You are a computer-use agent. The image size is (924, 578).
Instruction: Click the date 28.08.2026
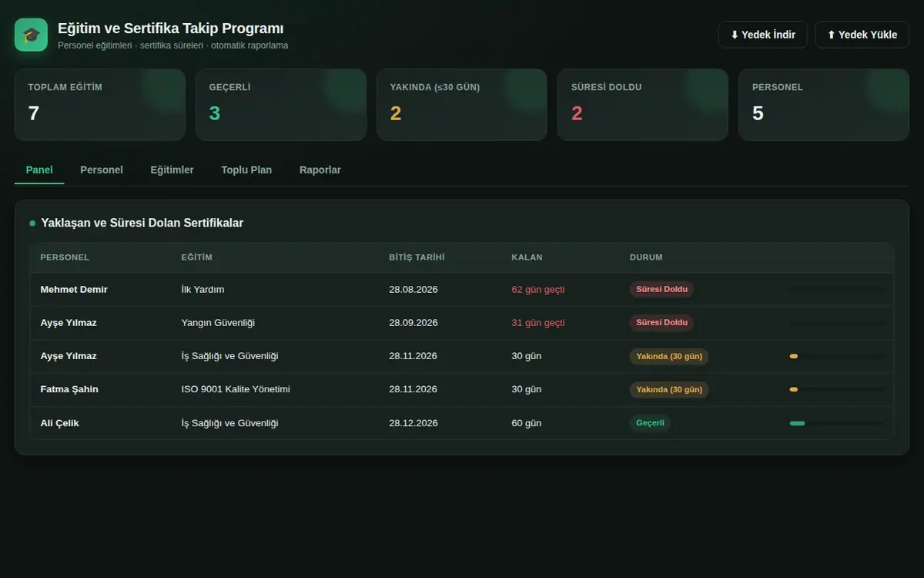413,290
